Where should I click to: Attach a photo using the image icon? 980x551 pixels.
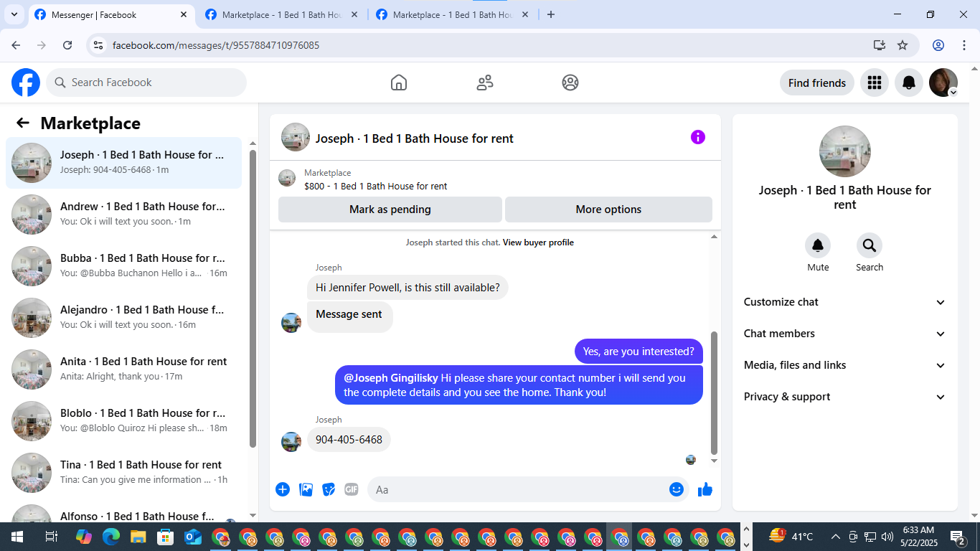point(306,489)
